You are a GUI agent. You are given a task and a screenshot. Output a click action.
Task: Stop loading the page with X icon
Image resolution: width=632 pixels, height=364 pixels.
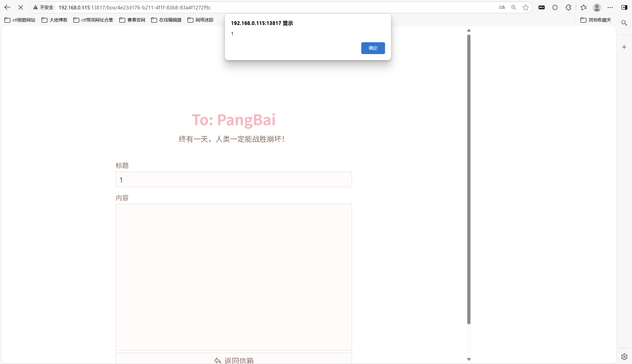[21, 7]
